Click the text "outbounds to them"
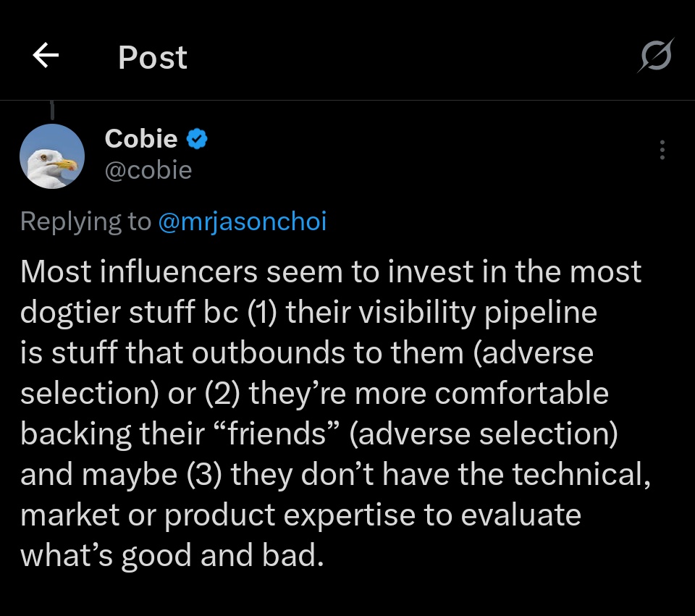Screen dimensions: 695x616 [x=327, y=353]
